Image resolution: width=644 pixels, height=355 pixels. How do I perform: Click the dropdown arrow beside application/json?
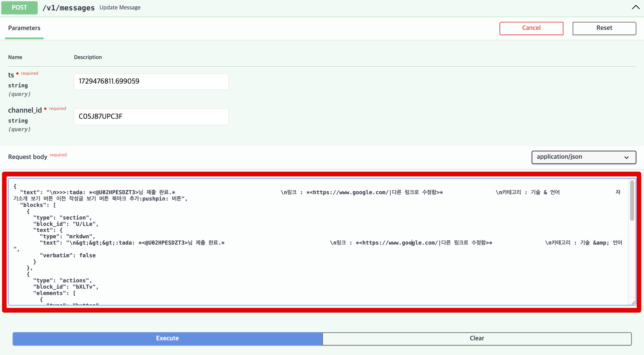point(626,157)
